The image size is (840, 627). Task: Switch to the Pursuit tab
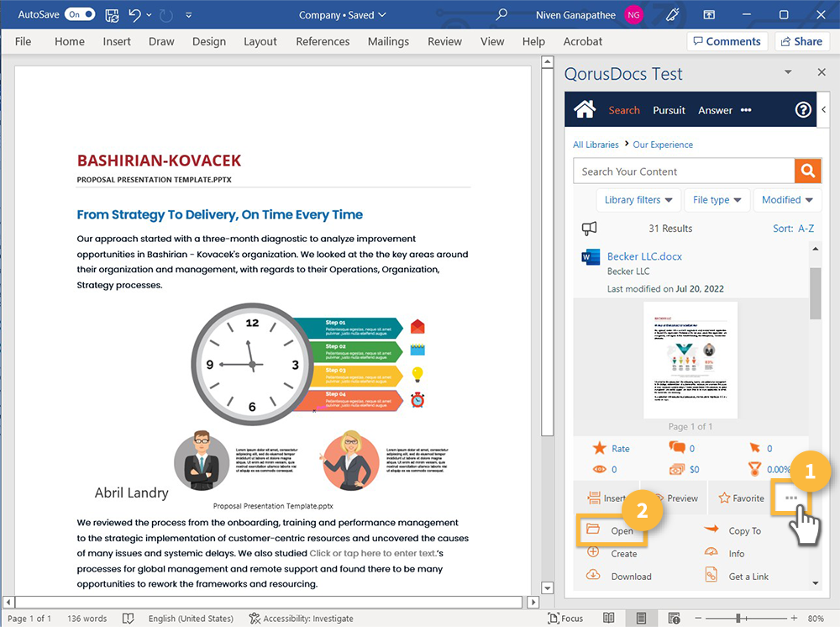(x=669, y=110)
